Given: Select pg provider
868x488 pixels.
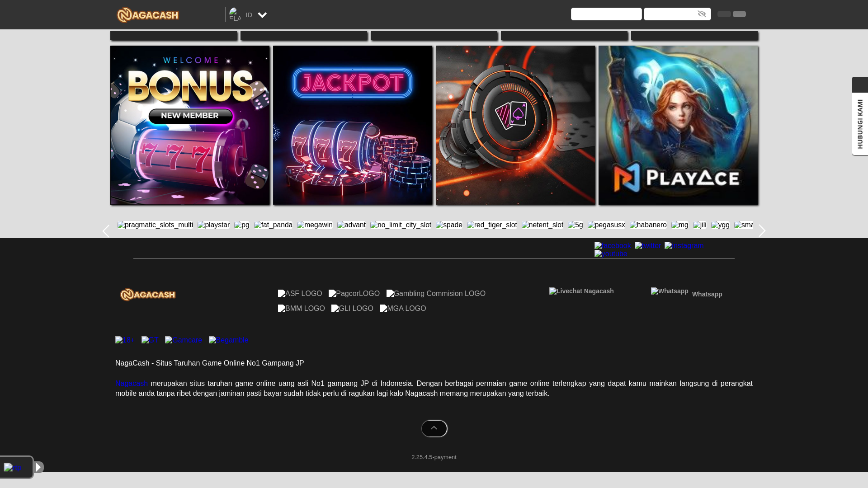Looking at the screenshot, I should click(242, 225).
